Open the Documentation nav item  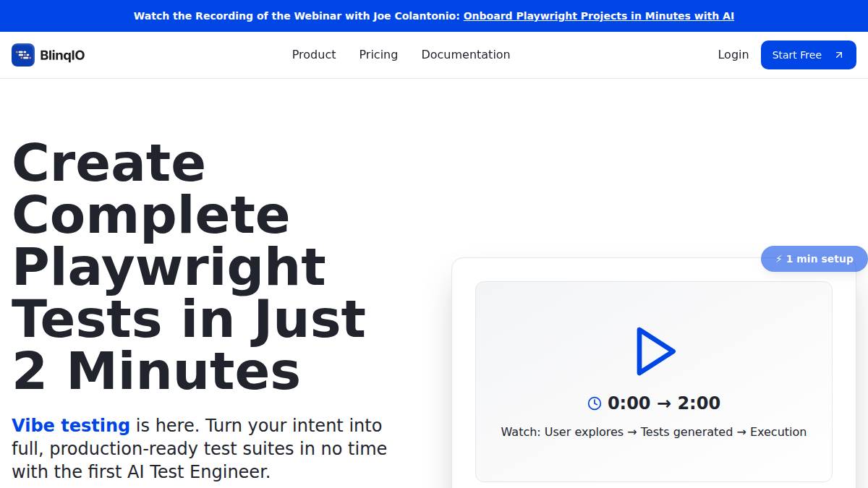pyautogui.click(x=465, y=55)
